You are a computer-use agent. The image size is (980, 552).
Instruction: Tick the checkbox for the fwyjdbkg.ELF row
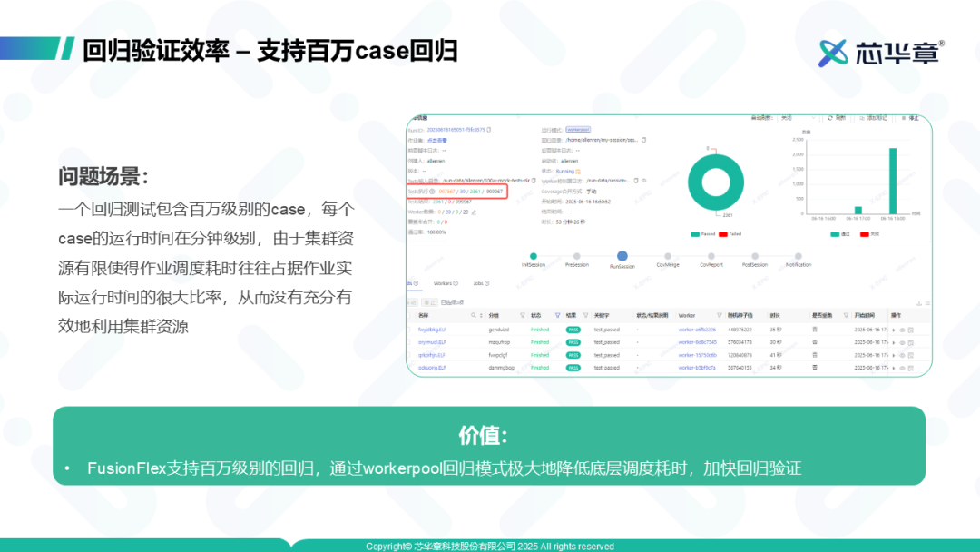click(x=408, y=330)
